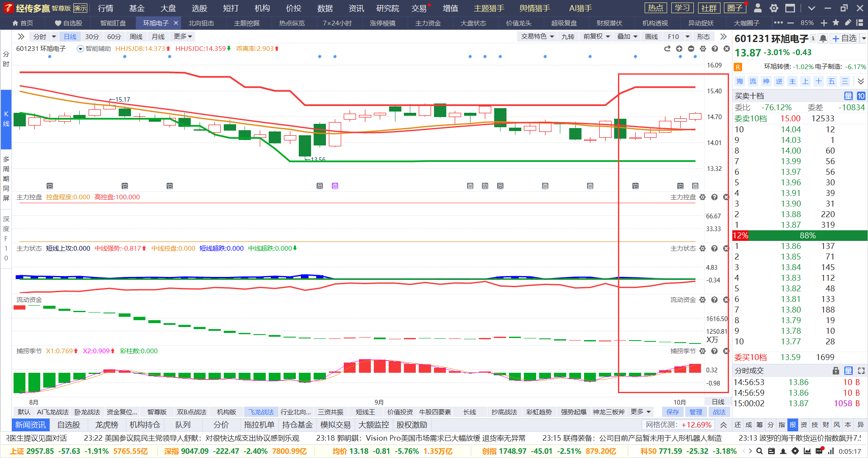The image size is (868, 458).
Task: Open status bar calendar icon
Action: pyautogui.click(x=771, y=451)
